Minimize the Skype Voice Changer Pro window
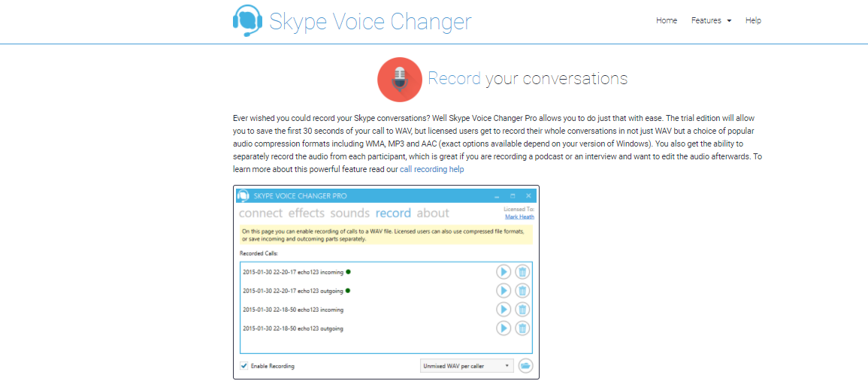868x381 pixels. point(497,197)
